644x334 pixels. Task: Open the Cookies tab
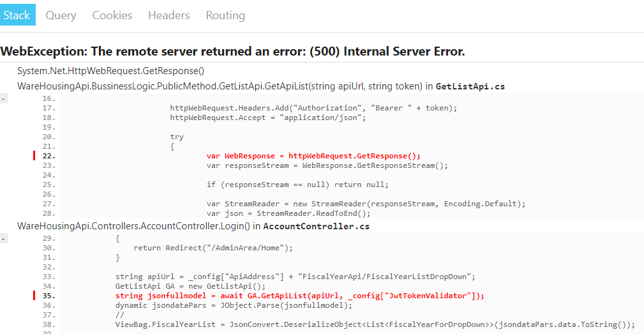click(x=112, y=15)
